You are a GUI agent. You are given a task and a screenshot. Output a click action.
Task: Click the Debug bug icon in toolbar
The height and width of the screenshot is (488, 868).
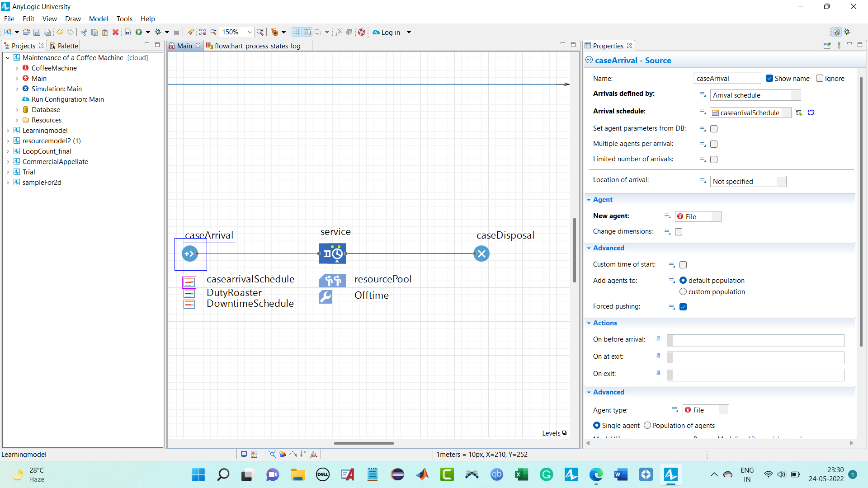click(x=158, y=32)
